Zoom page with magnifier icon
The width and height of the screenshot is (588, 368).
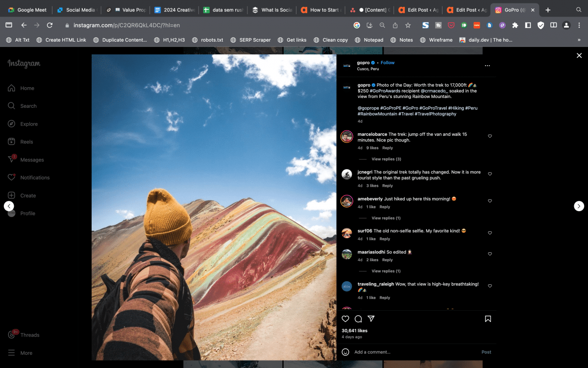pyautogui.click(x=382, y=25)
